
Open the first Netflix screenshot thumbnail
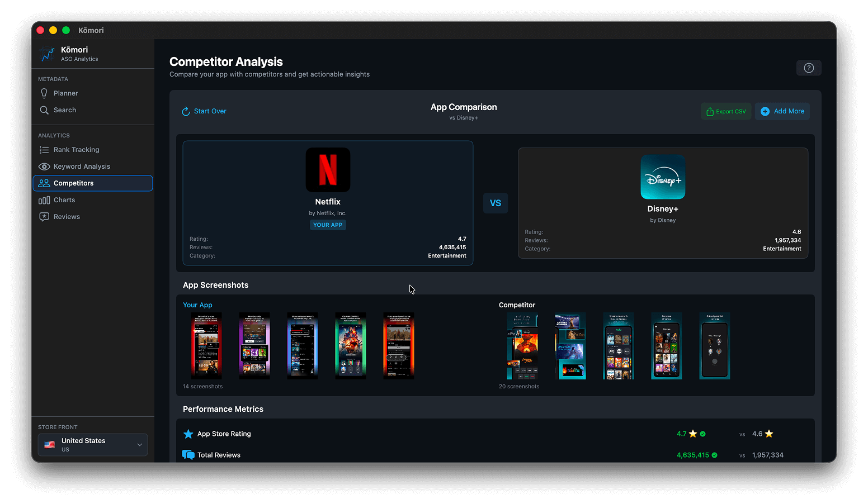click(206, 345)
